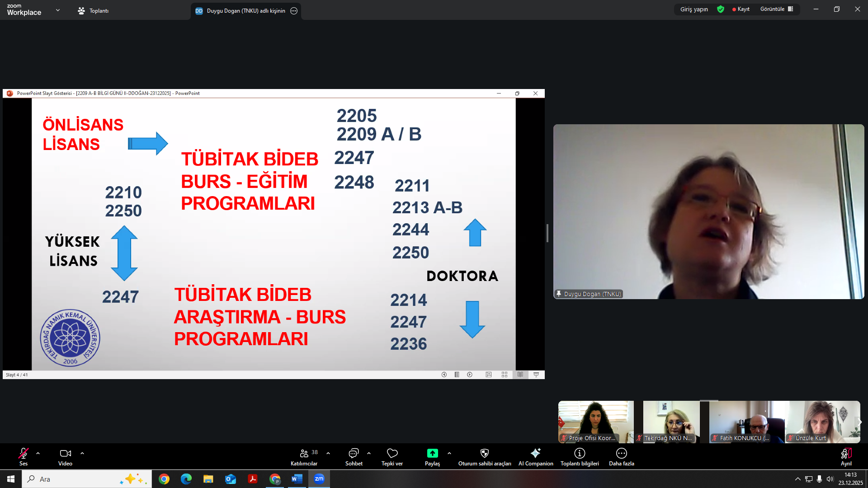Open the Daha fazla more options
The image size is (868, 488).
(621, 453)
